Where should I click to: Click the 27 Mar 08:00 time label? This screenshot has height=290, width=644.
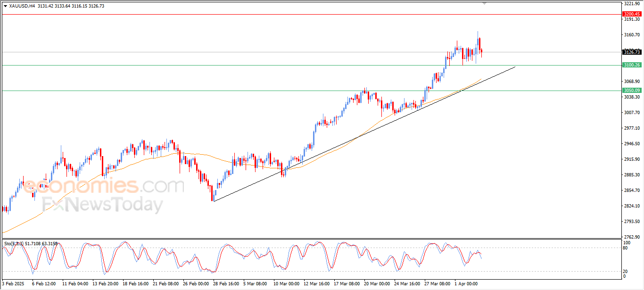point(437,284)
